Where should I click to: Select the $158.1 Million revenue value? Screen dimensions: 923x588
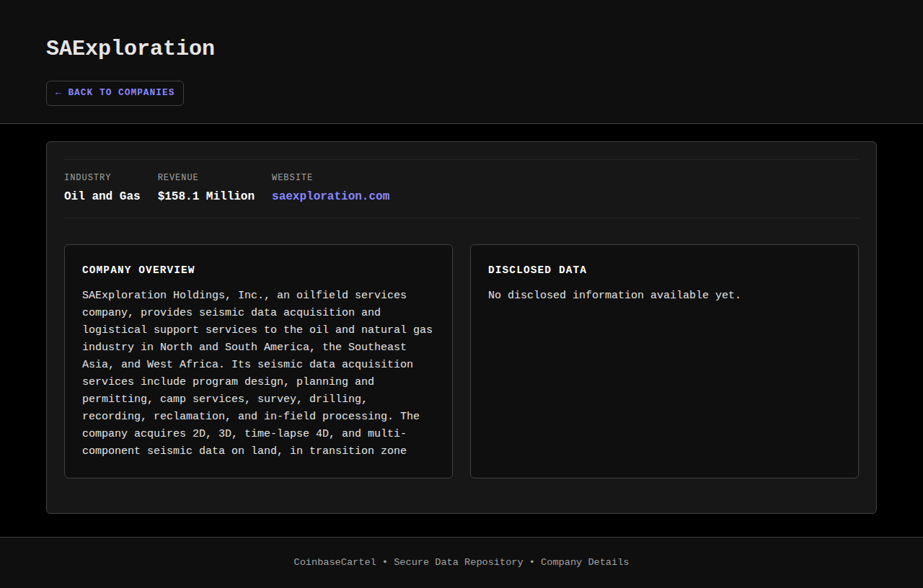(206, 196)
